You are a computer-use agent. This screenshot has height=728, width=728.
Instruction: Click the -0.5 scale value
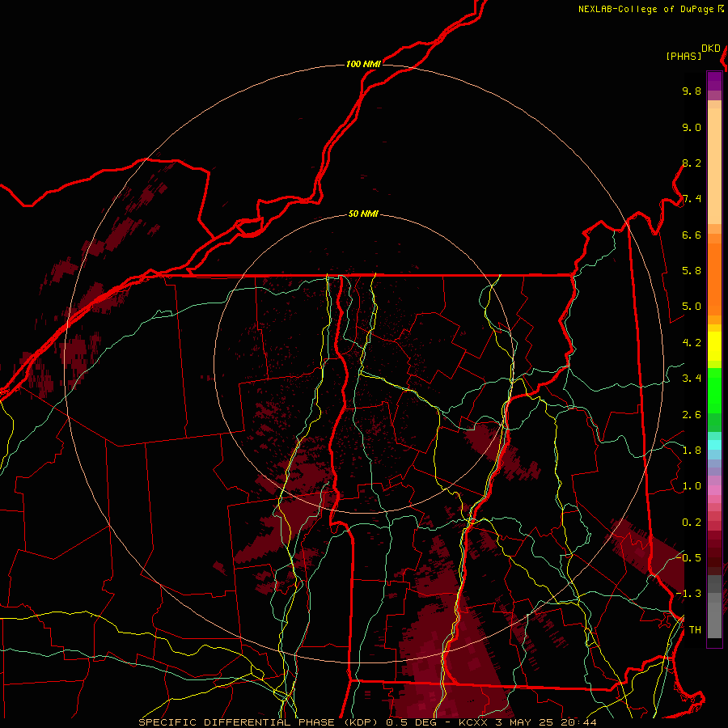coord(688,558)
